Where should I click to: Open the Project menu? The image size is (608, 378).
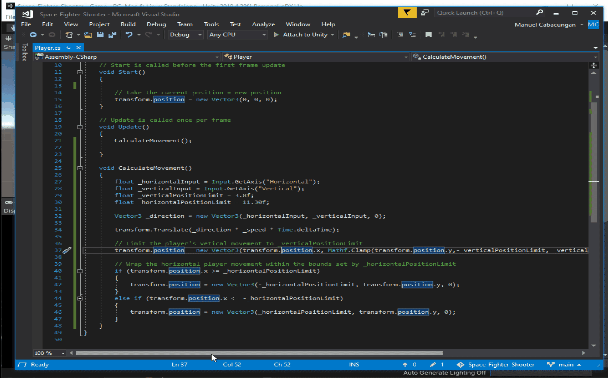pyautogui.click(x=99, y=24)
